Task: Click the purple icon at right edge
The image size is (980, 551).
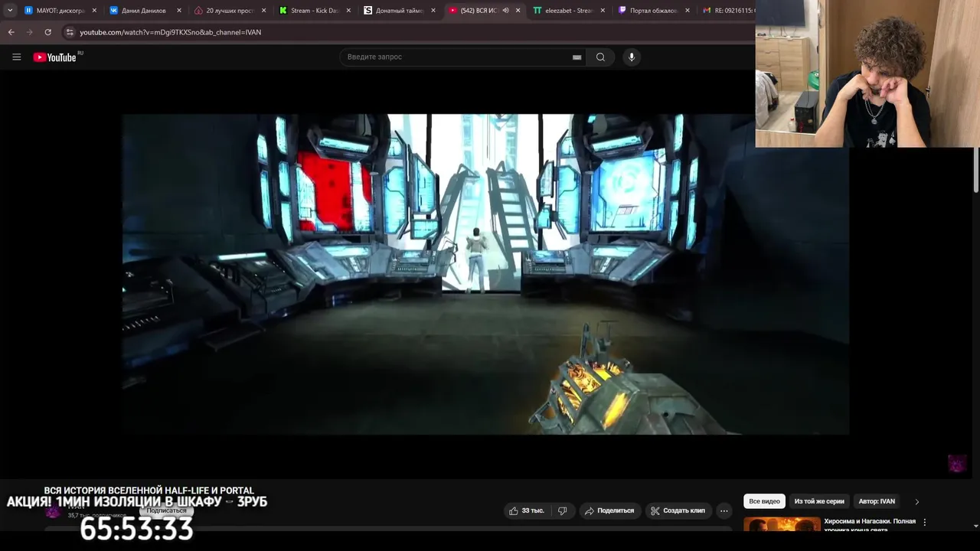Action: click(x=957, y=463)
